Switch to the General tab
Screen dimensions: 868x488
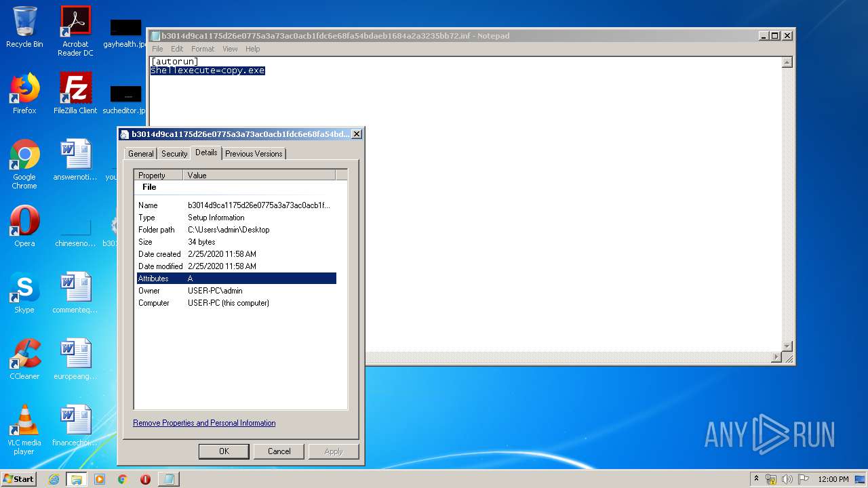coord(141,154)
